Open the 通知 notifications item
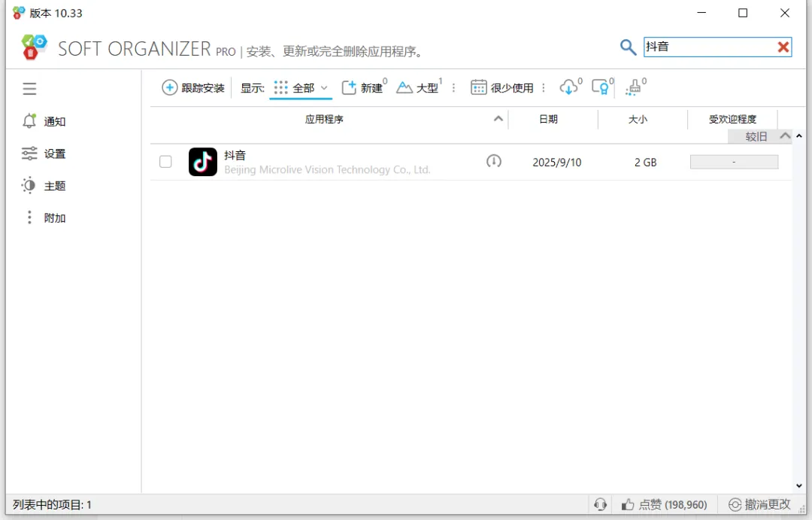The width and height of the screenshot is (812, 520). [x=44, y=121]
